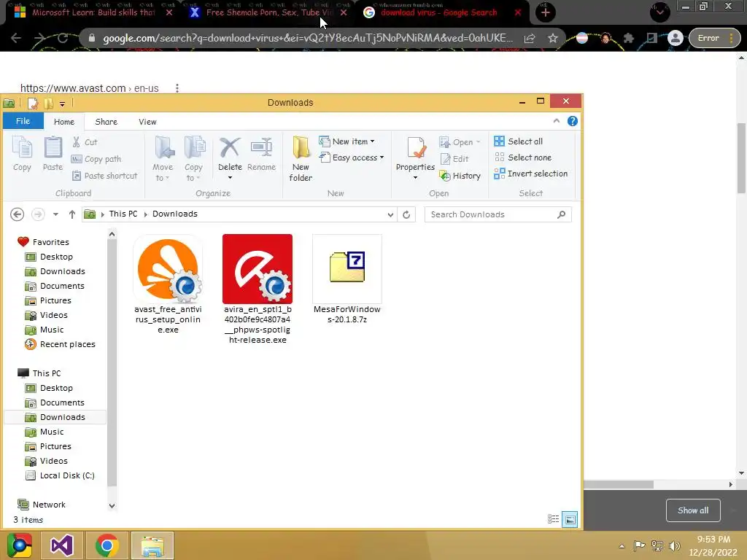Open the New item dropdown
The width and height of the screenshot is (747, 560).
point(347,141)
